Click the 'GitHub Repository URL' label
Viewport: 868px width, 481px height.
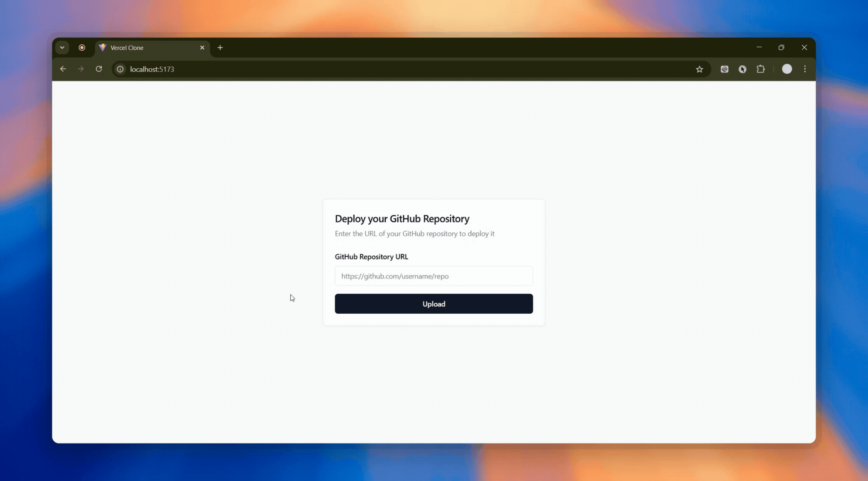tap(372, 257)
